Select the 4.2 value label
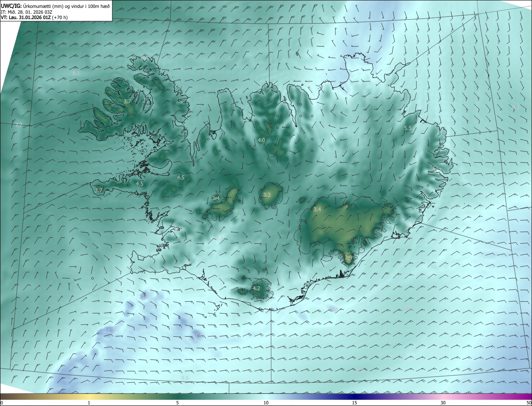Screen dimensions: 532x406 point(256,288)
